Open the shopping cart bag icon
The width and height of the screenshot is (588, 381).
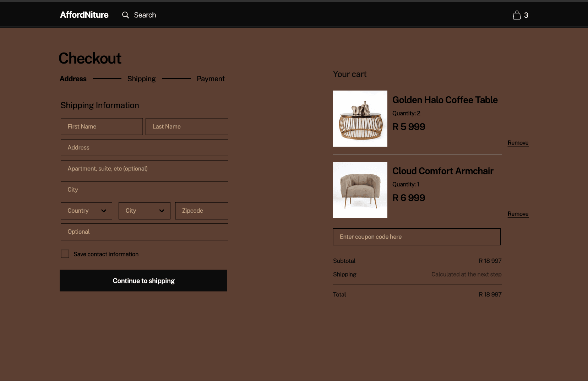pyautogui.click(x=517, y=15)
